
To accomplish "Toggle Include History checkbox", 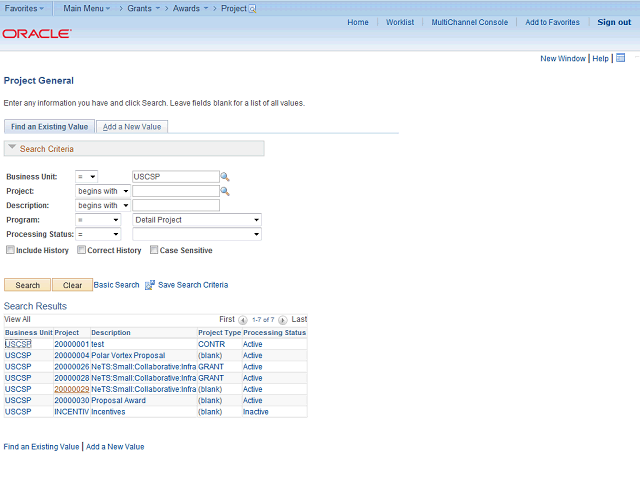I will click(x=10, y=250).
